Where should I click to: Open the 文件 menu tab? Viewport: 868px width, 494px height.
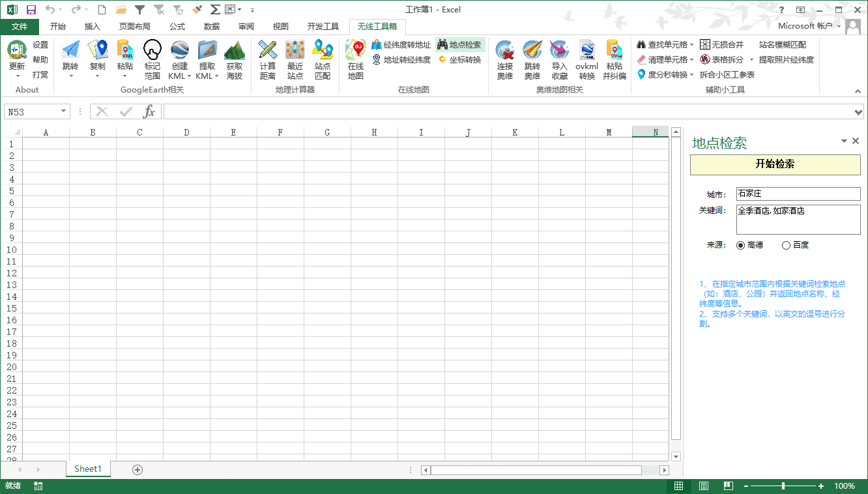click(20, 27)
